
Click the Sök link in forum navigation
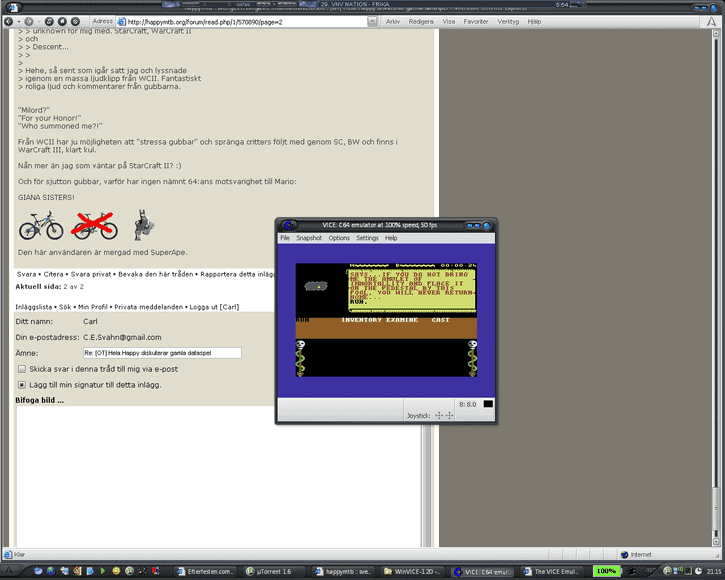(65, 307)
